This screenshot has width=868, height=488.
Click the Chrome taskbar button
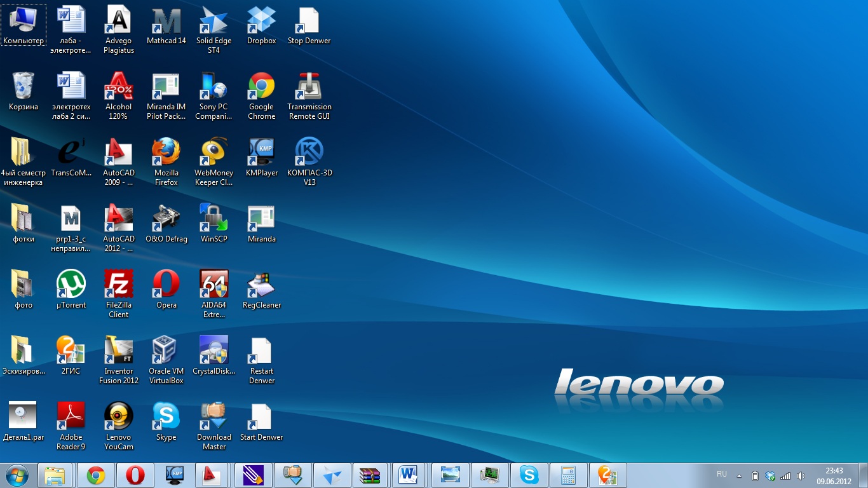(96, 475)
